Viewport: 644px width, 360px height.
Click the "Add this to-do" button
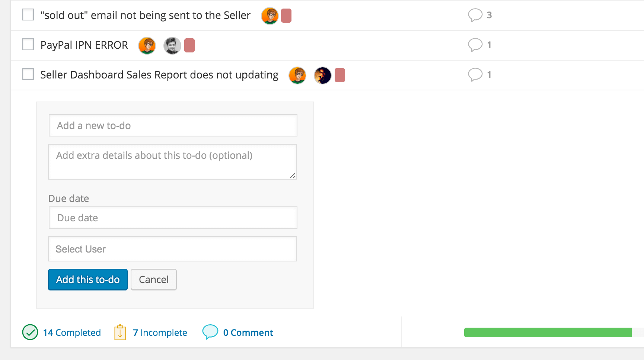point(88,280)
